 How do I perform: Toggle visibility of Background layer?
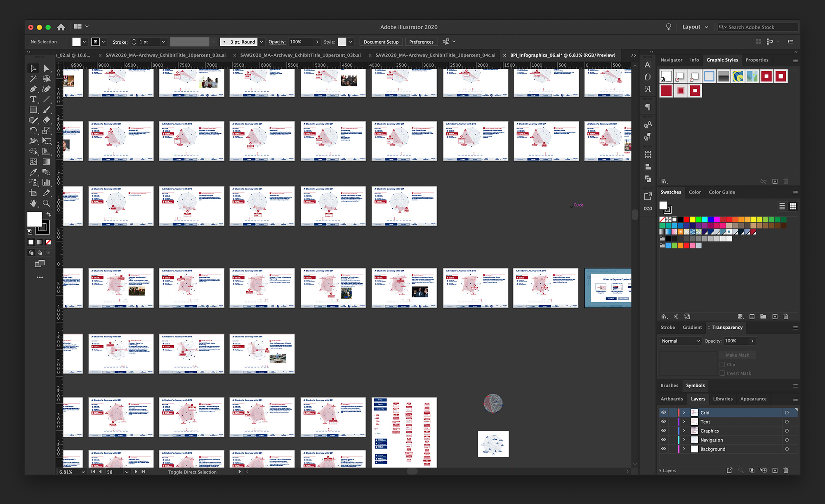point(663,449)
